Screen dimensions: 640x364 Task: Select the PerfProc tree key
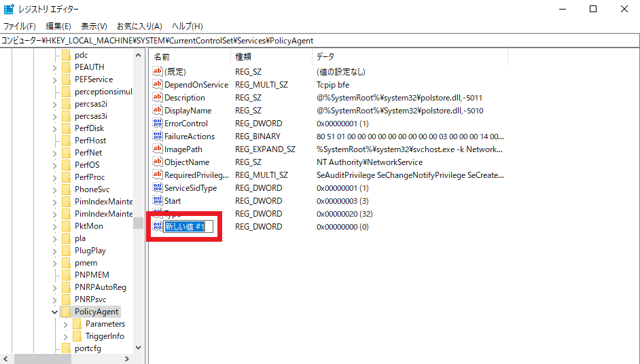click(90, 177)
